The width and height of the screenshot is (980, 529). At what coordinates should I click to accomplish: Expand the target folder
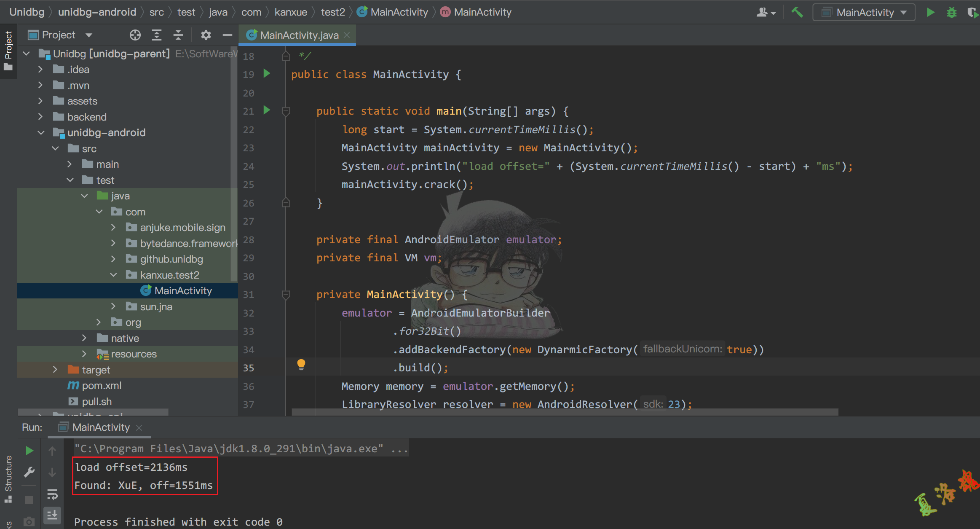click(55, 370)
